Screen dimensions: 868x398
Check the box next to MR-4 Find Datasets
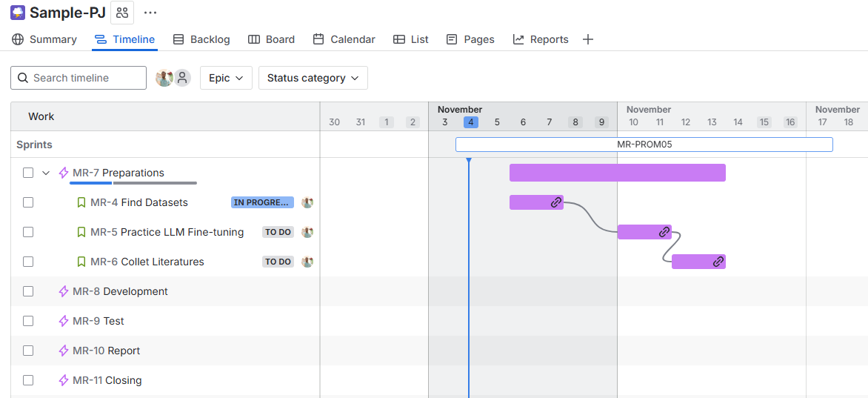28,202
